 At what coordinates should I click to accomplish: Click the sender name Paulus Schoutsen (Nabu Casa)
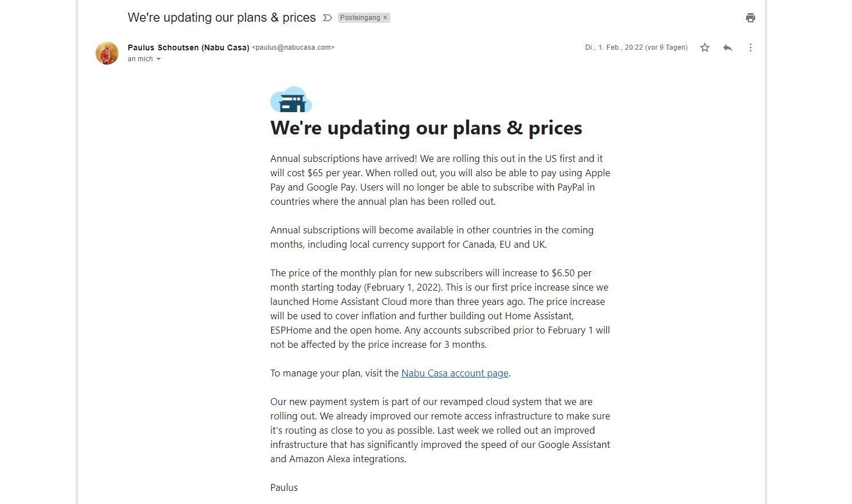[188, 47]
